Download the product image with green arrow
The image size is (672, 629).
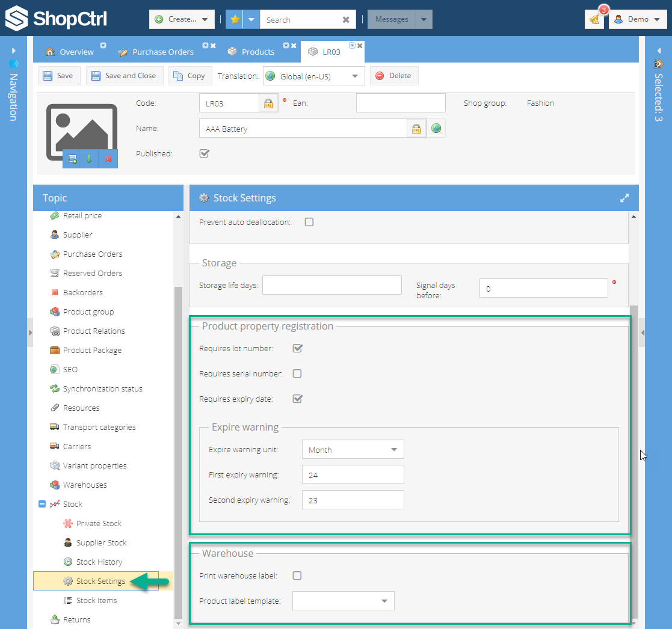point(89,159)
